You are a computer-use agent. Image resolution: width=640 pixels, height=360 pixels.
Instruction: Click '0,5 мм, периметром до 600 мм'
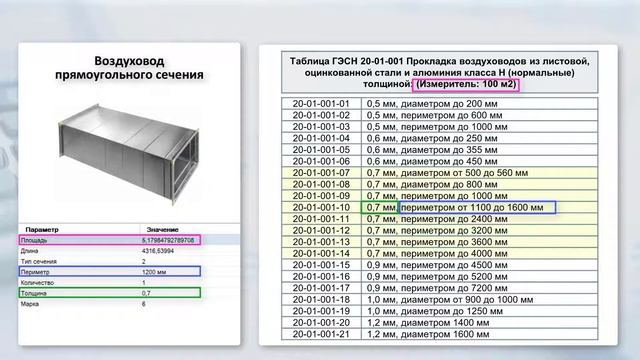[x=434, y=115]
